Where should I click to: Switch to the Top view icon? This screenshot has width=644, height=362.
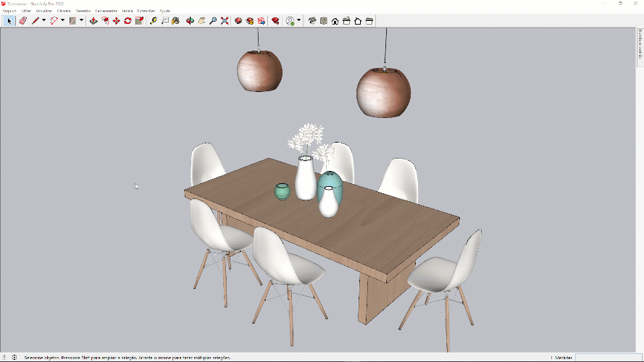(x=324, y=21)
